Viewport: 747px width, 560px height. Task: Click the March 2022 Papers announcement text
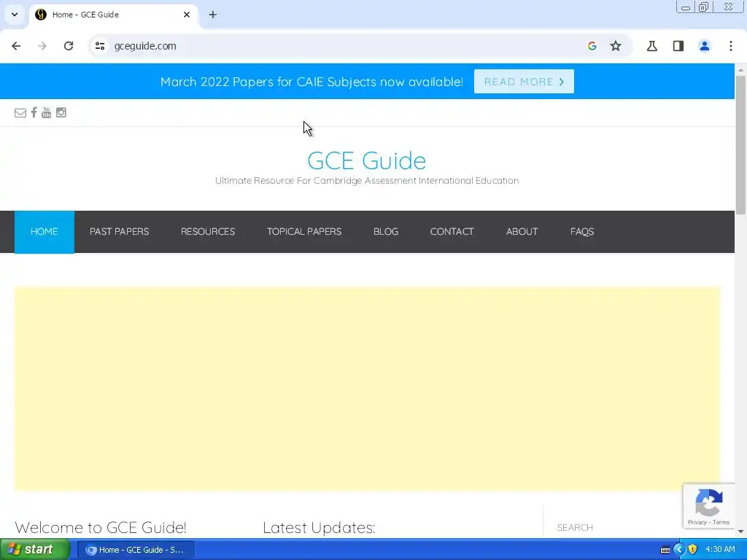coord(311,82)
